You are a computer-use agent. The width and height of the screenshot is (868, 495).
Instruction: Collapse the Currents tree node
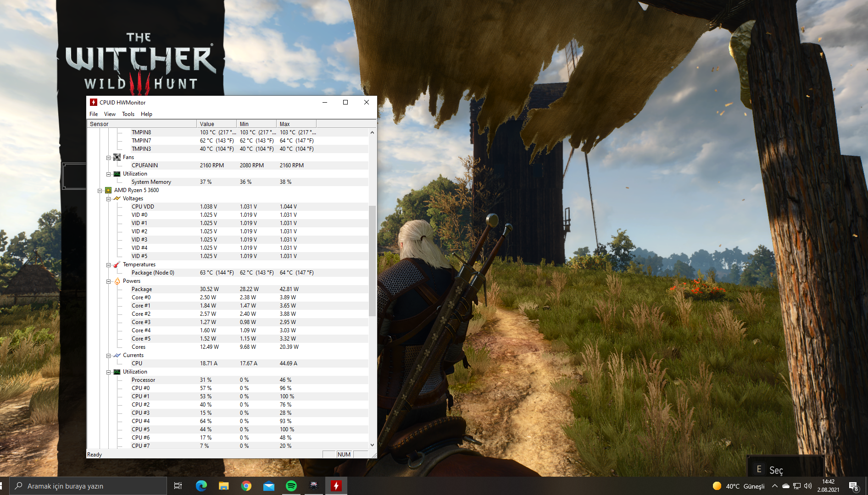coord(109,355)
